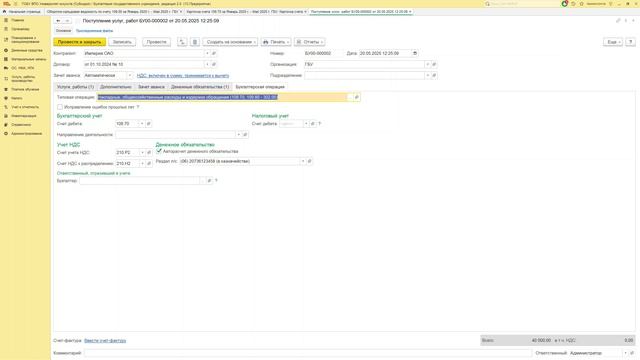Switch to Зачет аванса tab
This screenshot has width=640, height=360.
(x=151, y=87)
